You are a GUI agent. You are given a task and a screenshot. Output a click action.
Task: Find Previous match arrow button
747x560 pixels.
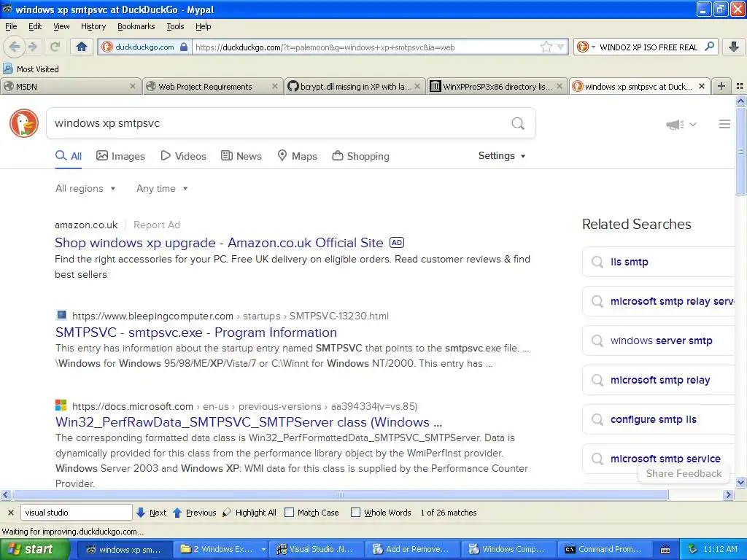(x=194, y=513)
